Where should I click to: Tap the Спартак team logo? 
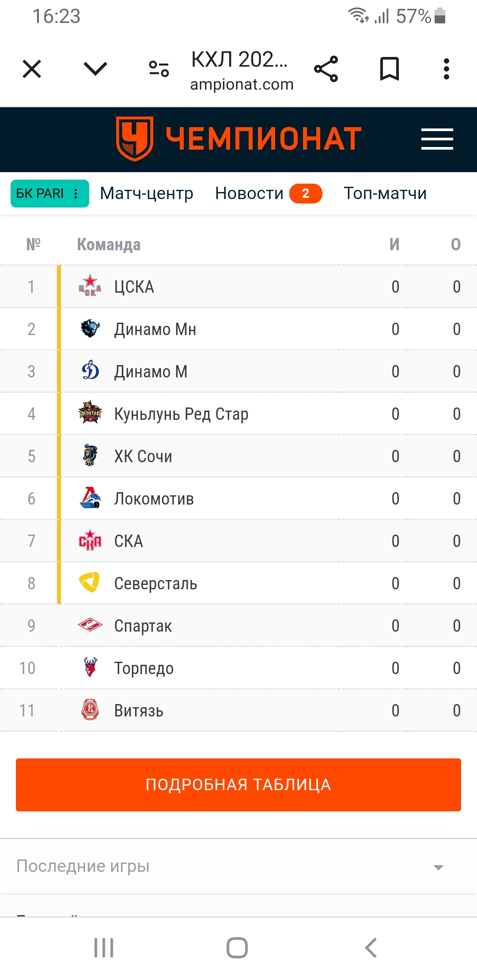[90, 625]
